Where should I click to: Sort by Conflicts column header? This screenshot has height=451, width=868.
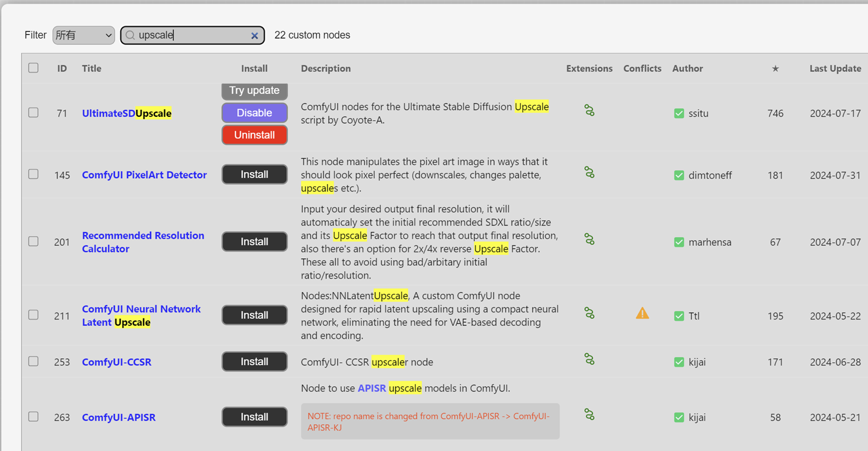tap(643, 68)
